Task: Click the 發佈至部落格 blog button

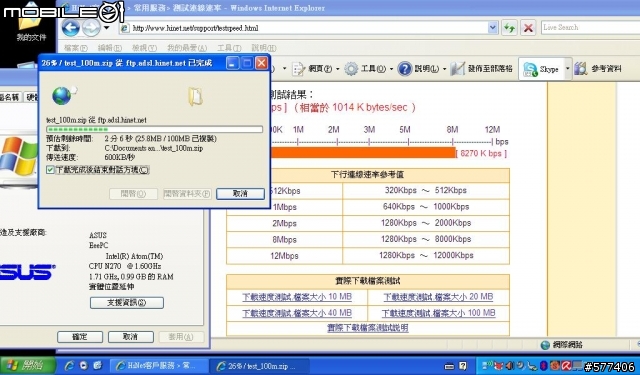Action: click(482, 69)
